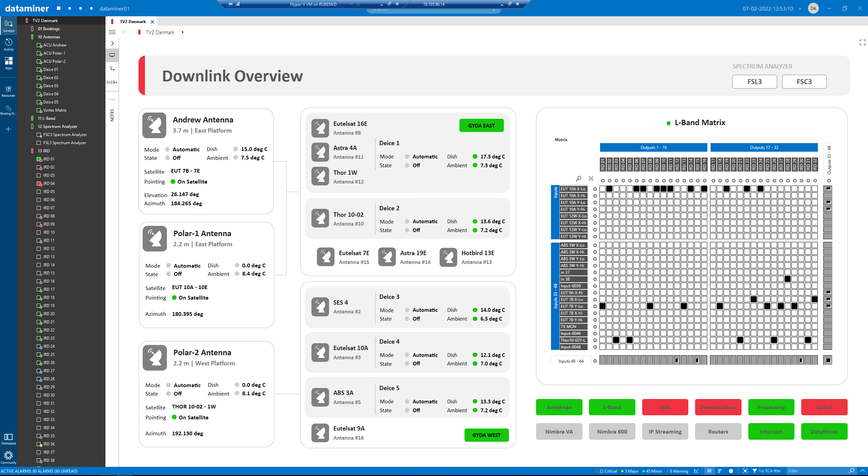Click the alarm Filter input field

817,471
